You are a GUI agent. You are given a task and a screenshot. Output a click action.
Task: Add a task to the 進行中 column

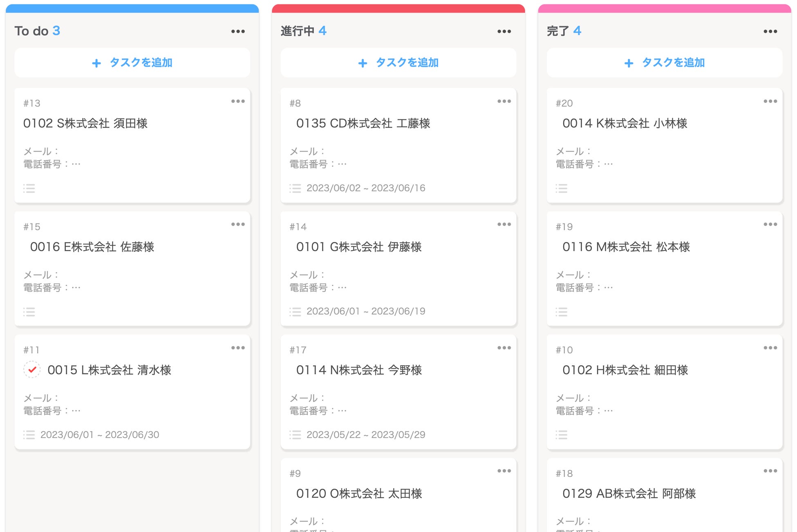[398, 63]
